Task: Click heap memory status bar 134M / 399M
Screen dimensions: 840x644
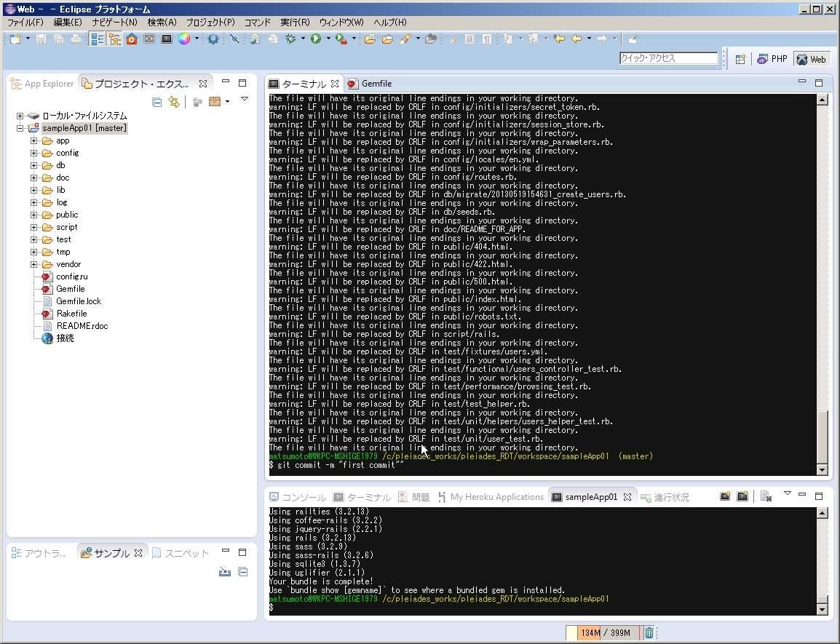Action: [604, 633]
